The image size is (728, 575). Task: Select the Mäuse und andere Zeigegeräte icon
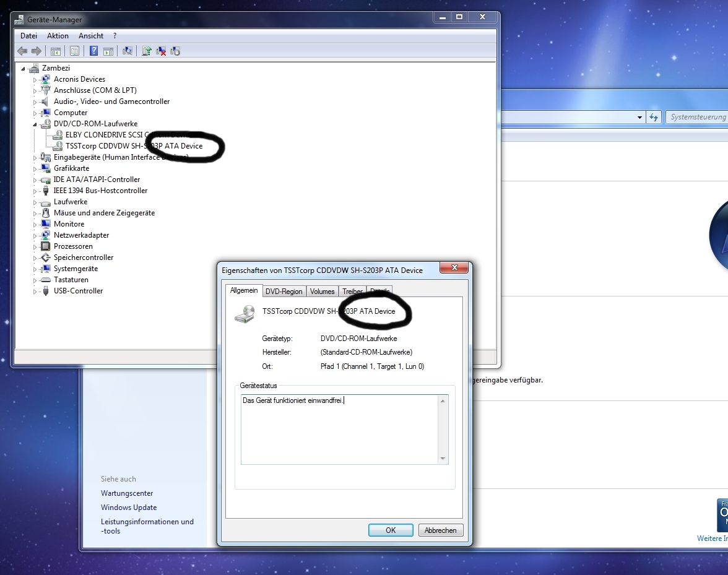[46, 212]
